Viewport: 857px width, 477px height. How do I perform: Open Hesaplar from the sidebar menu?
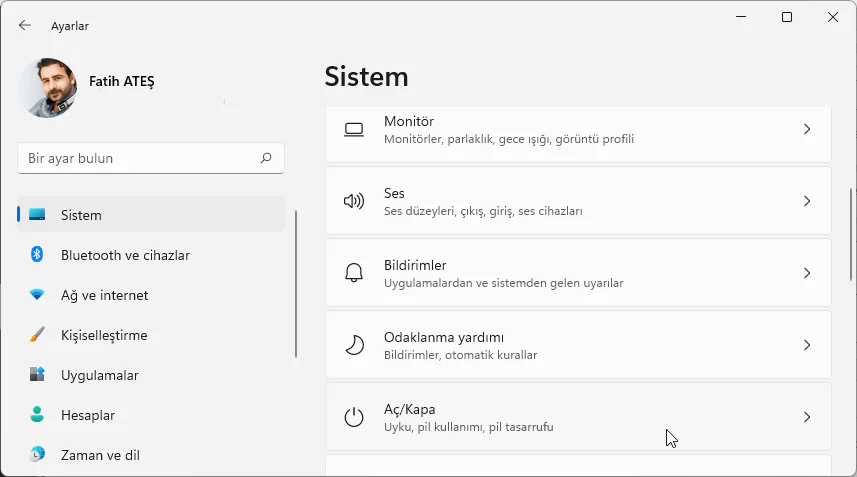[x=87, y=415]
